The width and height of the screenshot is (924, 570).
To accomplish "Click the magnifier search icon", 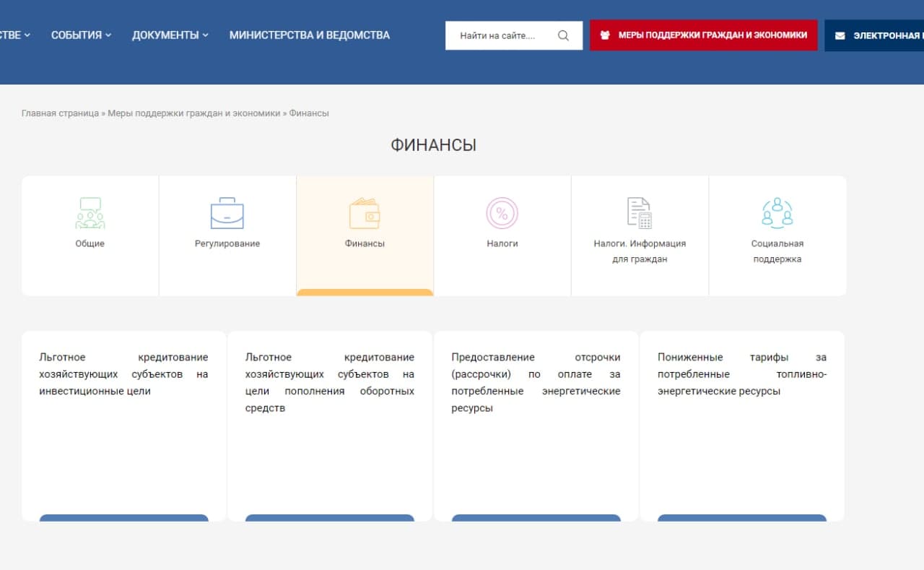I will (564, 35).
